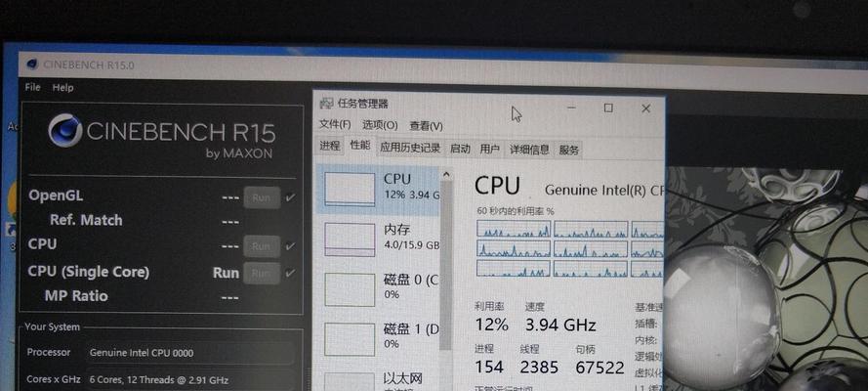Minimize the Task Manager window
Image resolution: width=868 pixels, height=391 pixels.
(x=571, y=108)
